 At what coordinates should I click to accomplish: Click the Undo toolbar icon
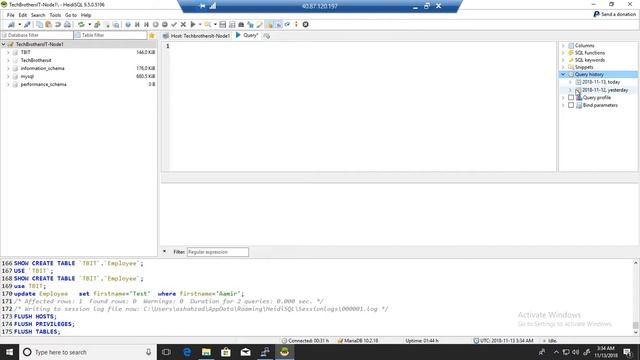[x=58, y=24]
